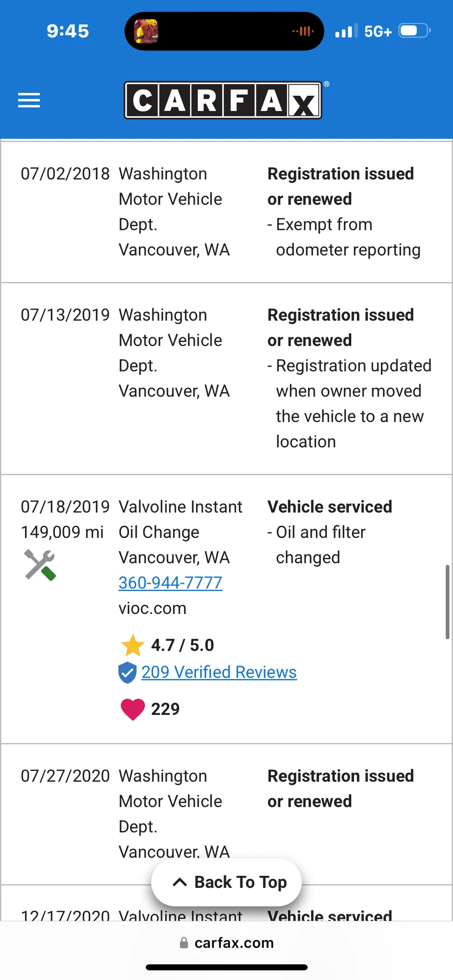Open the 209 Verified Reviews link
The width and height of the screenshot is (453, 980).
(219, 672)
